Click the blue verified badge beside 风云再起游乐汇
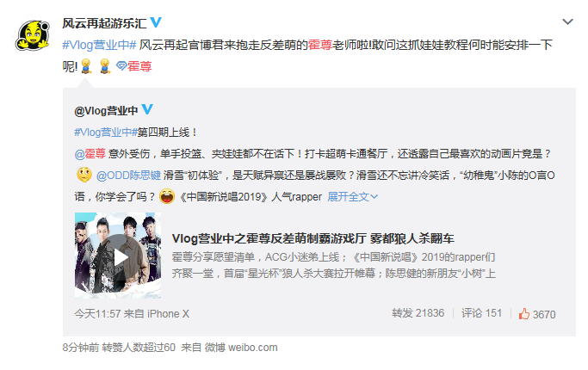Viewport: 588px width, 370px height. [156, 22]
